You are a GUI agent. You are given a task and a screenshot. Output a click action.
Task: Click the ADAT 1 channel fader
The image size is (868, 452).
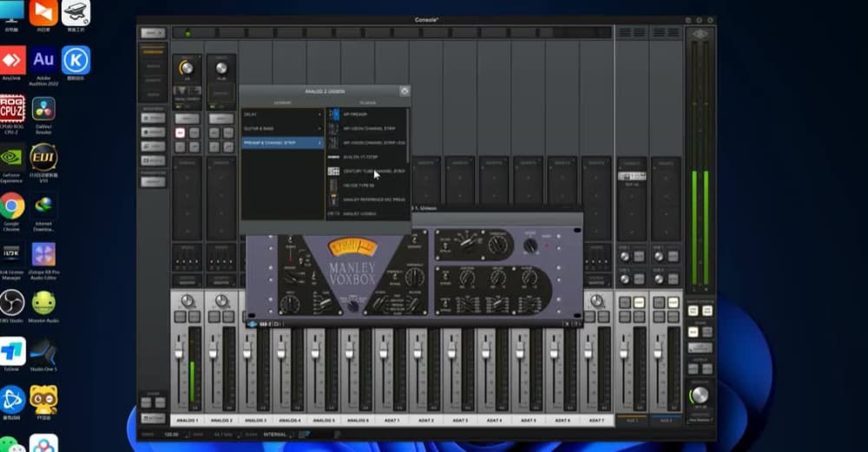(384, 352)
